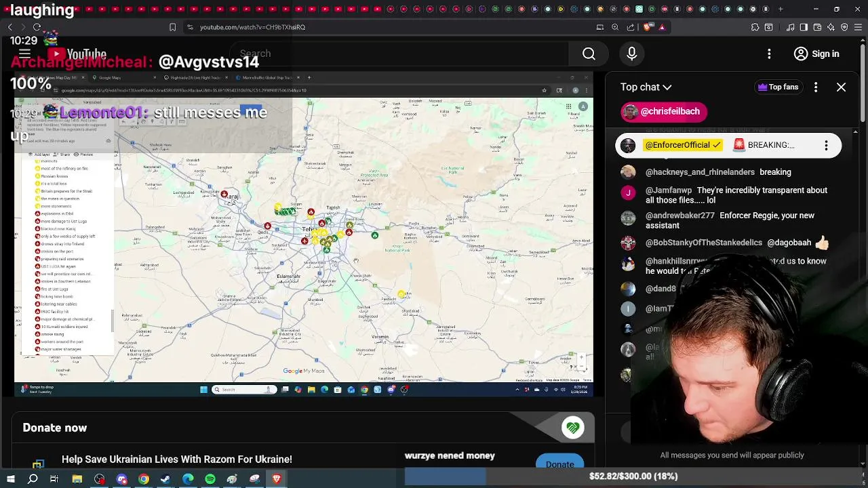
Task: Select 'IRGC facility hit' list entry
Action: click(55, 312)
